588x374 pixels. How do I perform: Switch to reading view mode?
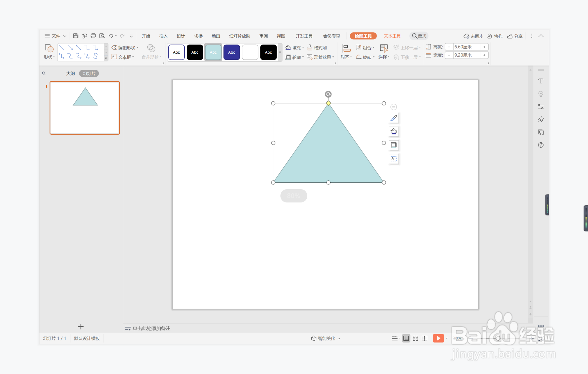click(425, 338)
